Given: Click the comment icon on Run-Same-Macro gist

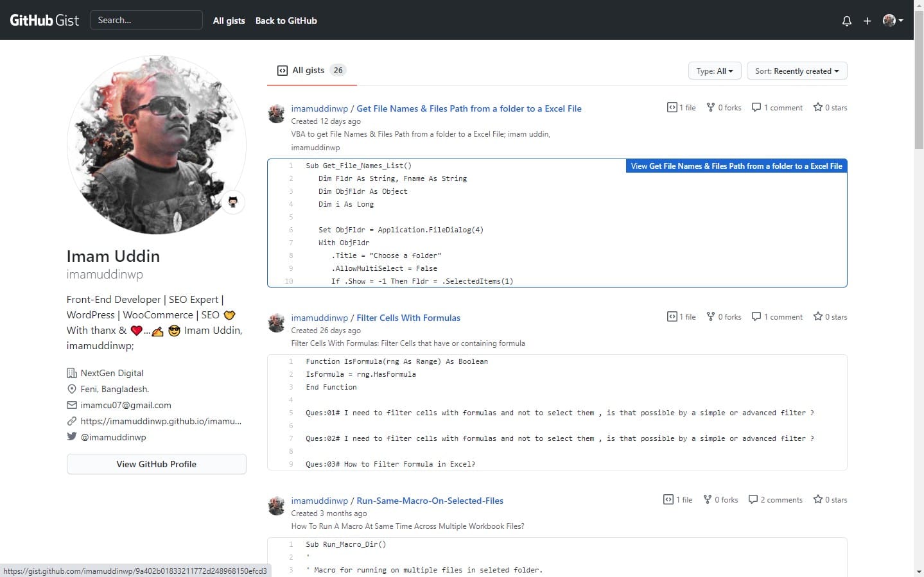Looking at the screenshot, I should pyautogui.click(x=753, y=499).
